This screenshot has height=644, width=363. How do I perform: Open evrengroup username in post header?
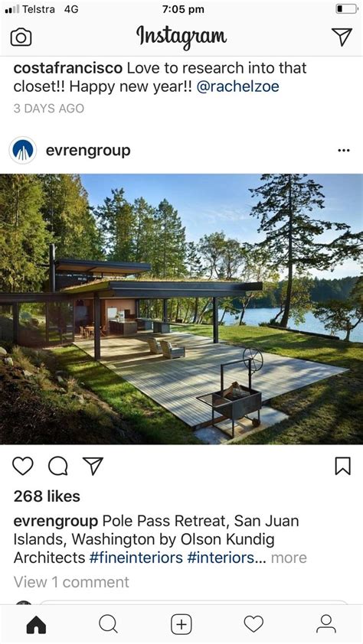88,151
